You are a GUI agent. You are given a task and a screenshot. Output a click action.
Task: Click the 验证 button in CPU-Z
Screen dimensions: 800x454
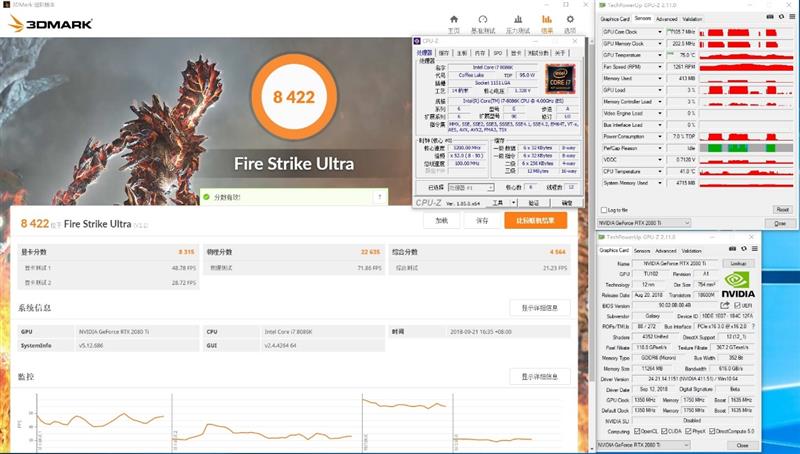[x=534, y=203]
